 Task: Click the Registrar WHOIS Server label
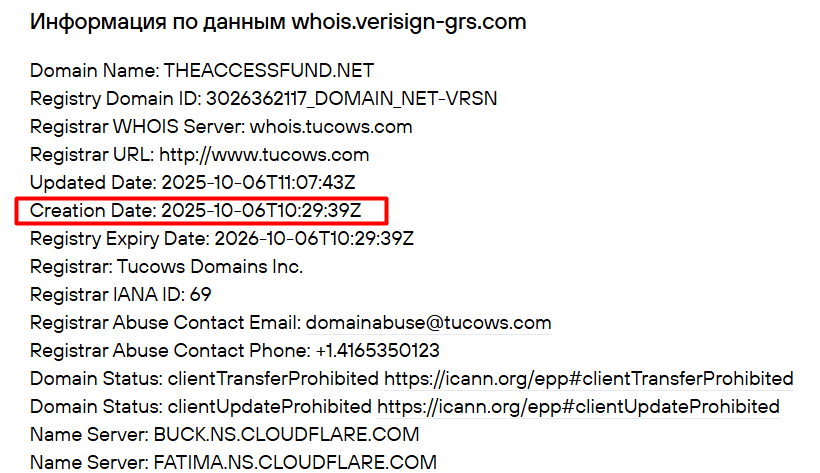pyautogui.click(x=137, y=127)
